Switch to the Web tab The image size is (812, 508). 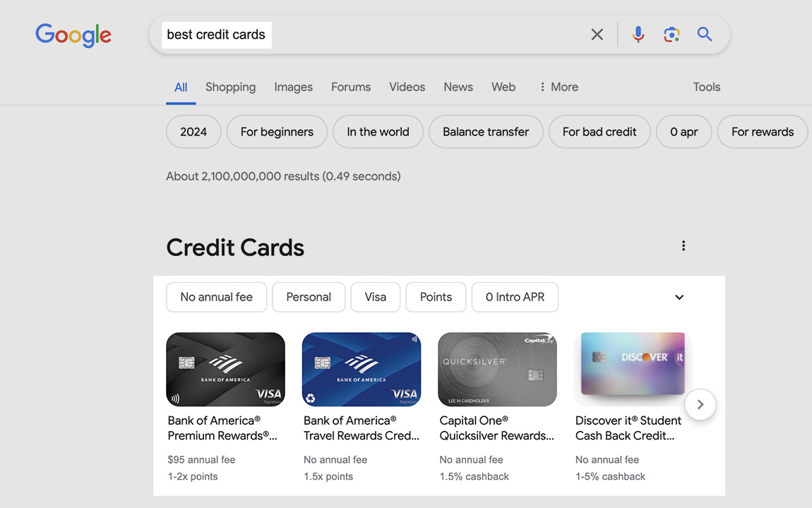click(503, 87)
